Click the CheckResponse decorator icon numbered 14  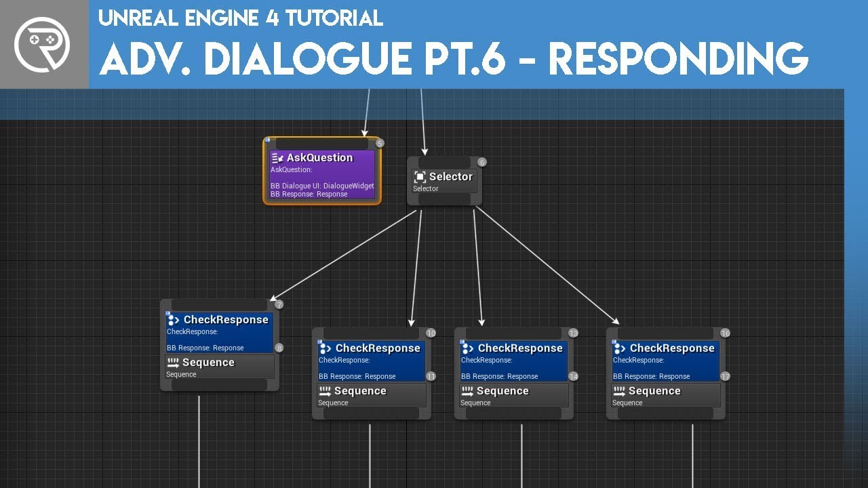click(467, 348)
